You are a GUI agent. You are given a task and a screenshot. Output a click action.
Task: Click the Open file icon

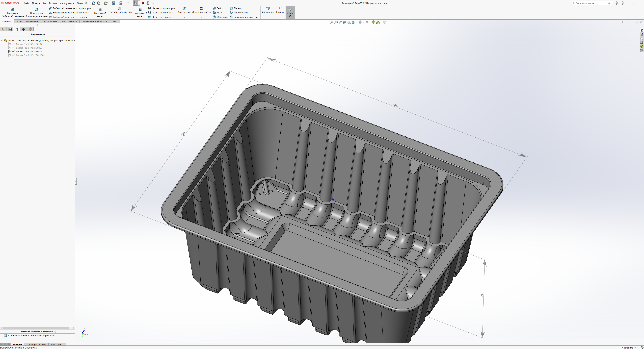coord(106,3)
